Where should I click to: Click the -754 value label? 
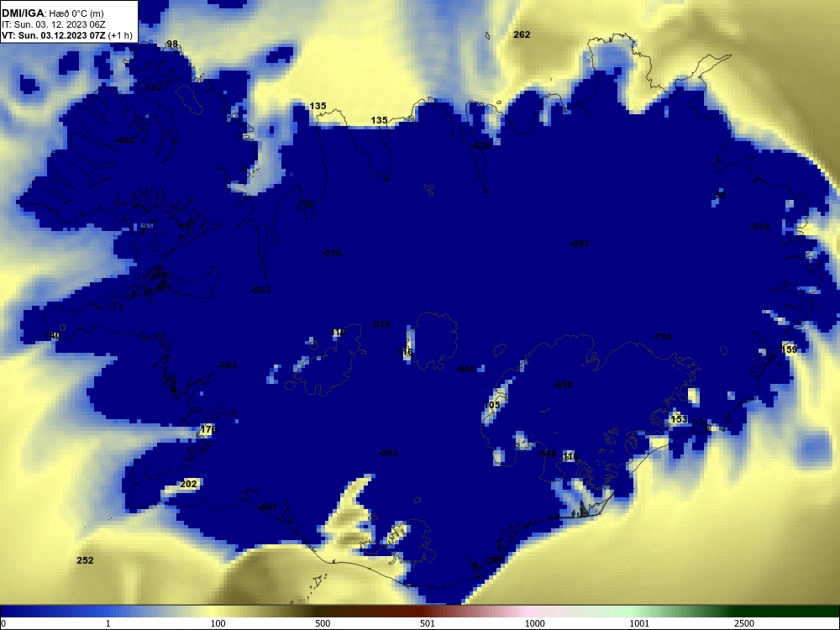[x=662, y=337]
